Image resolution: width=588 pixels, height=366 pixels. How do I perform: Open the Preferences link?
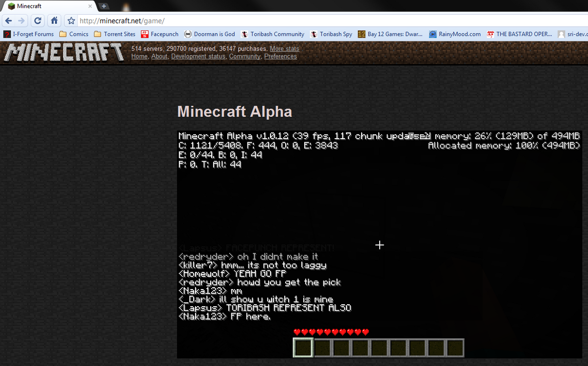click(280, 56)
